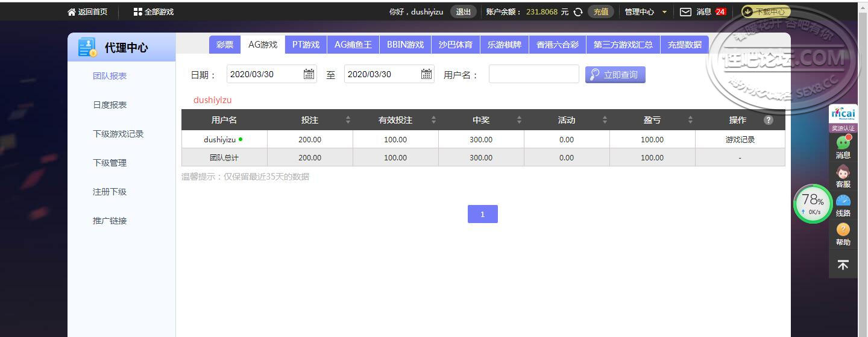Sort table by 活动 column arrows
This screenshot has width=868, height=337.
click(x=605, y=120)
